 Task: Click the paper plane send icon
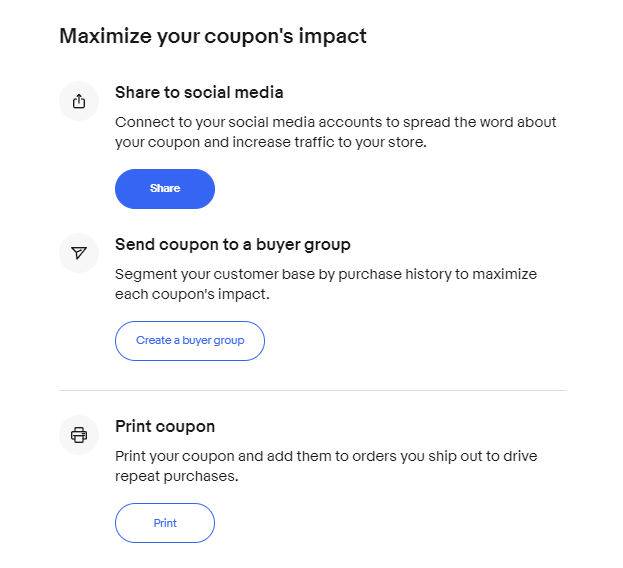pos(79,253)
